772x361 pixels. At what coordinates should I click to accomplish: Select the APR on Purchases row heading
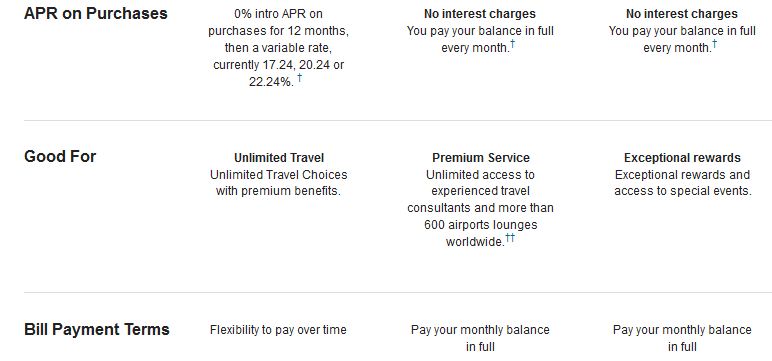96,13
